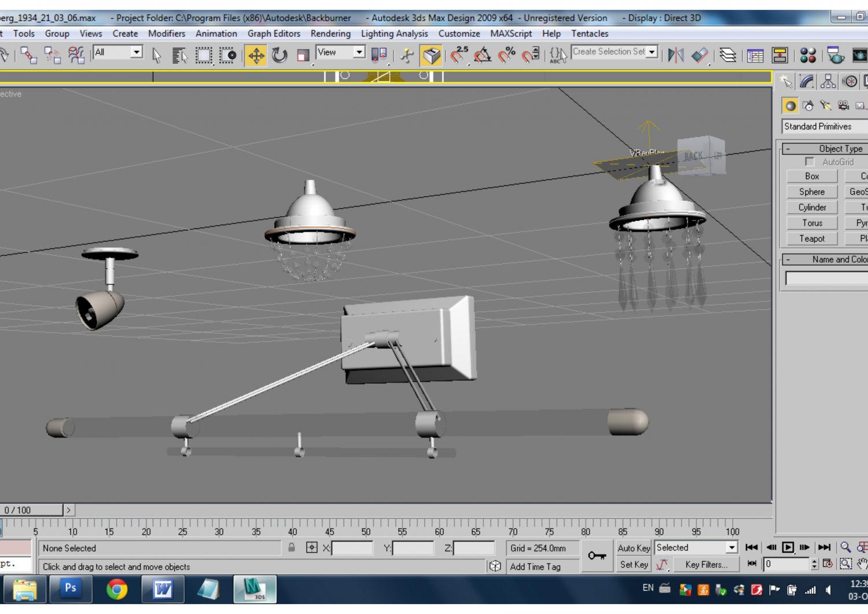Open the Tentacles menu
The image size is (868, 614).
[x=590, y=34]
